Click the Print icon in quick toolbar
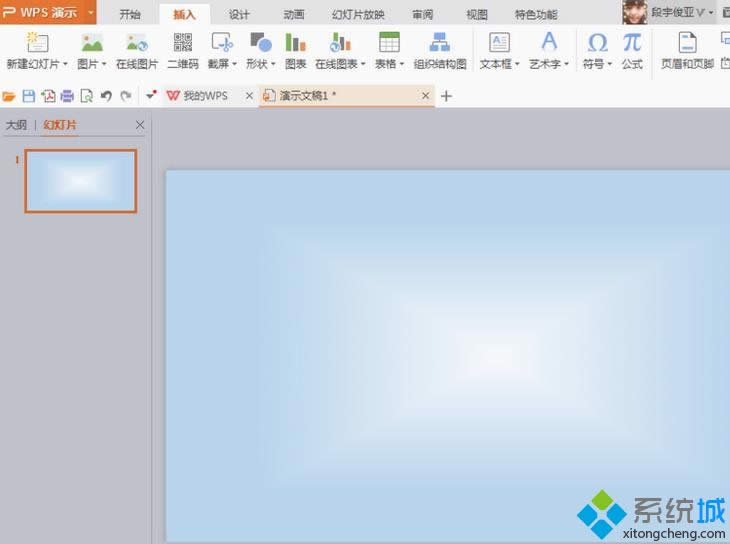The image size is (730, 544). coord(68,96)
